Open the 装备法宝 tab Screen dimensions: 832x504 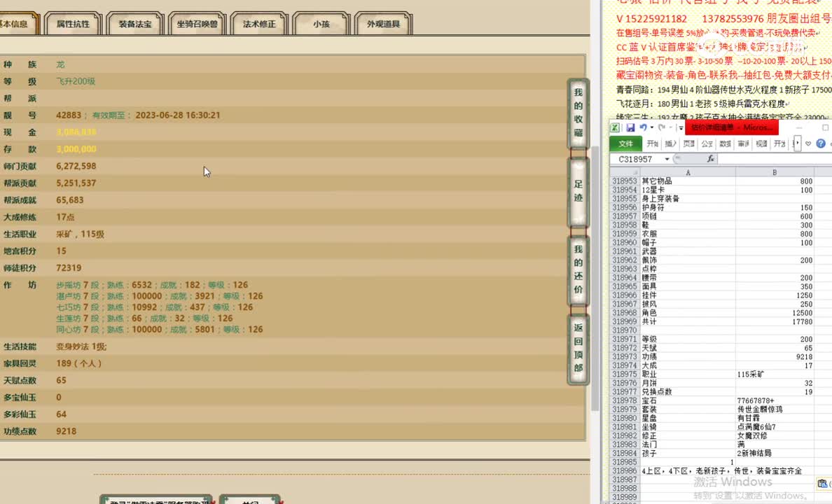coord(135,24)
